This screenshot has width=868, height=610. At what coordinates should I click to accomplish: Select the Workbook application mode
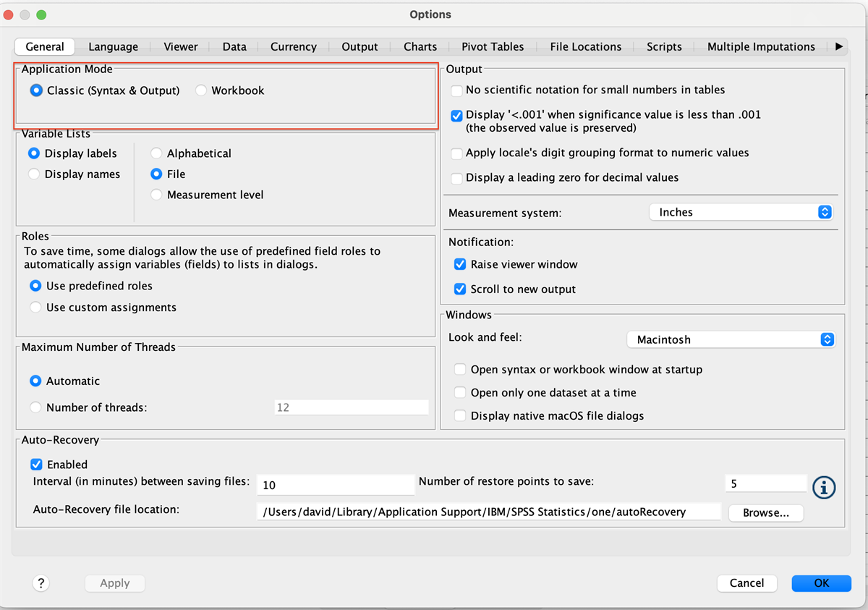pyautogui.click(x=201, y=91)
